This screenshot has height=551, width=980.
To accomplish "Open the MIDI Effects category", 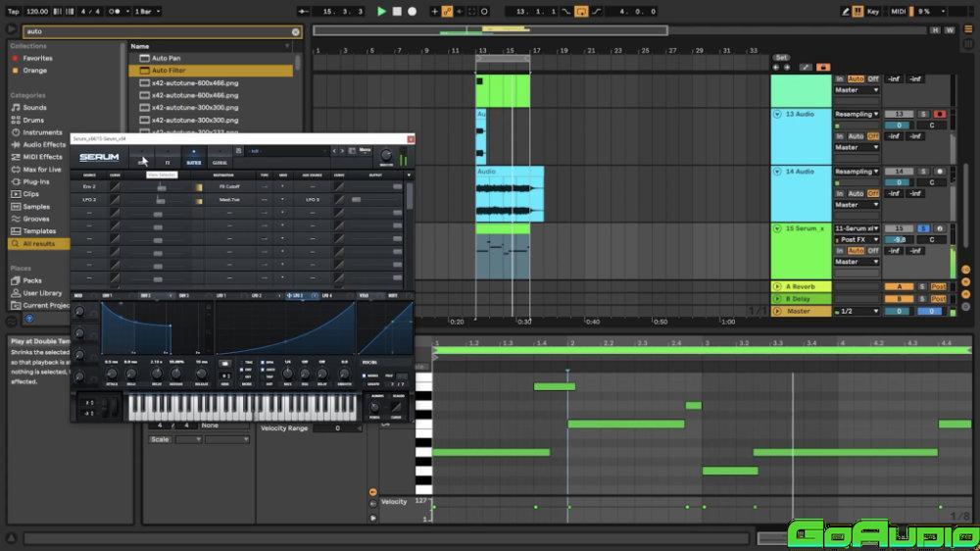I will (42, 157).
